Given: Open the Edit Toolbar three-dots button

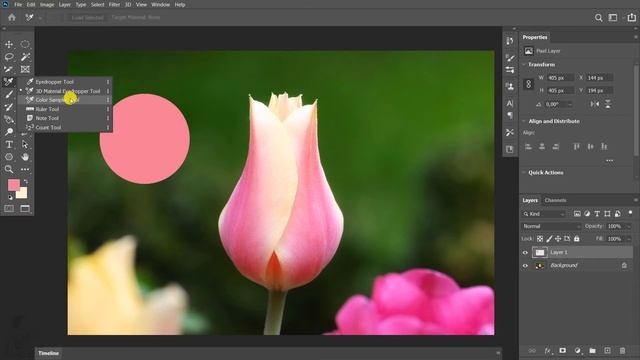Looking at the screenshot, I should click(x=25, y=169).
